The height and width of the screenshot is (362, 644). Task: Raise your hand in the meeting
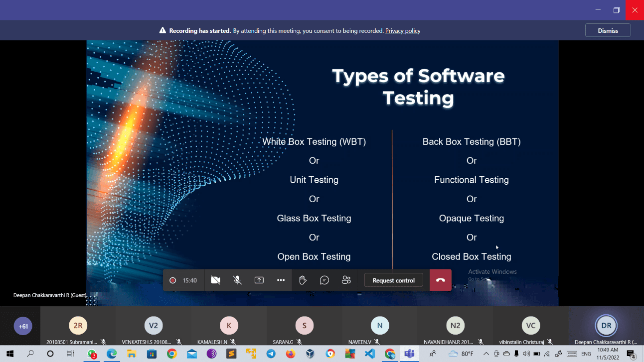click(303, 280)
